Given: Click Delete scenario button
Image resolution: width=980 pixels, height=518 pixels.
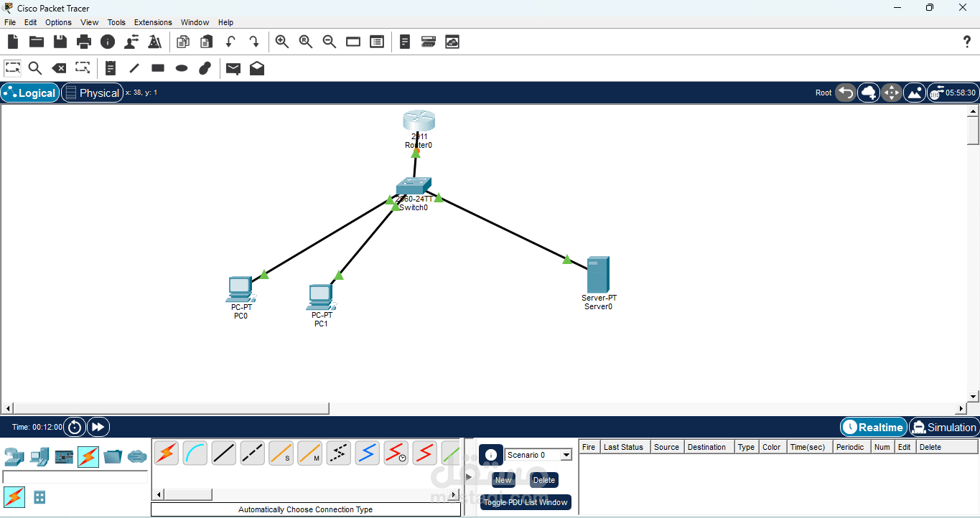Looking at the screenshot, I should [x=544, y=480].
